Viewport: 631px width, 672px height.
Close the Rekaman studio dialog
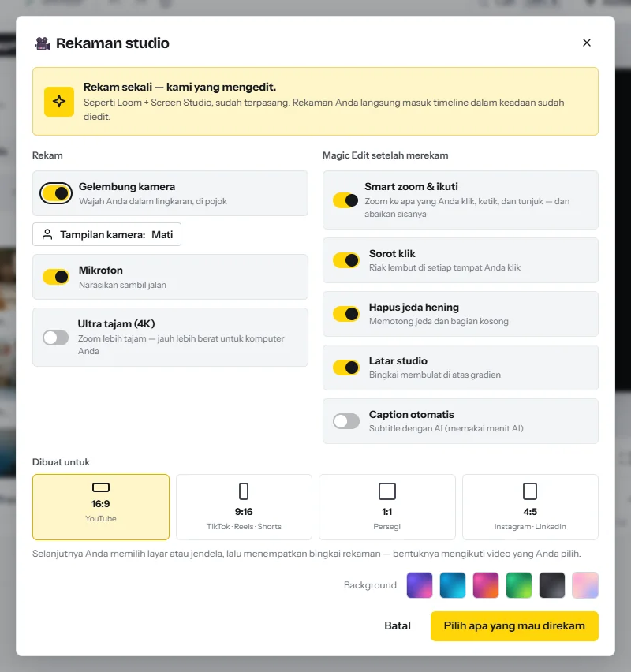click(586, 43)
